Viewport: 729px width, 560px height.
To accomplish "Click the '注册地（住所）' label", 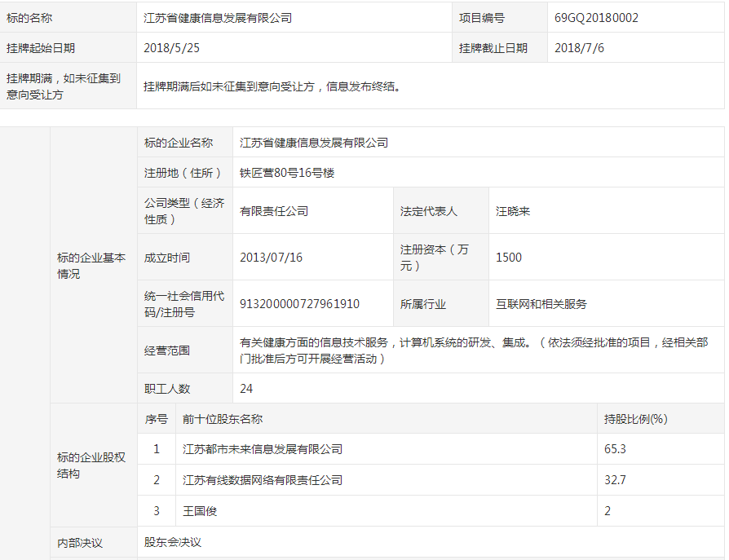I will [x=183, y=173].
